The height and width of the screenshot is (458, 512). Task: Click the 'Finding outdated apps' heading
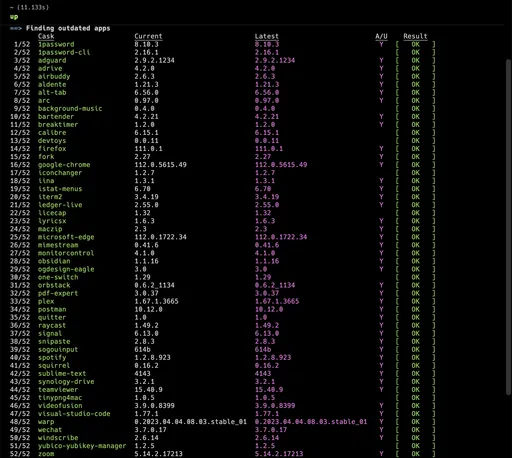(x=68, y=28)
